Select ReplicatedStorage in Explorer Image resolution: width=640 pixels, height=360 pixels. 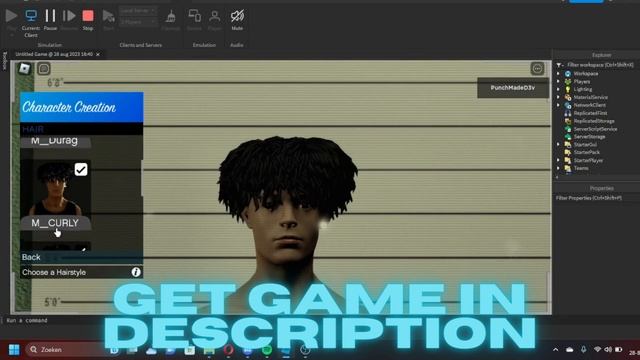pos(594,121)
